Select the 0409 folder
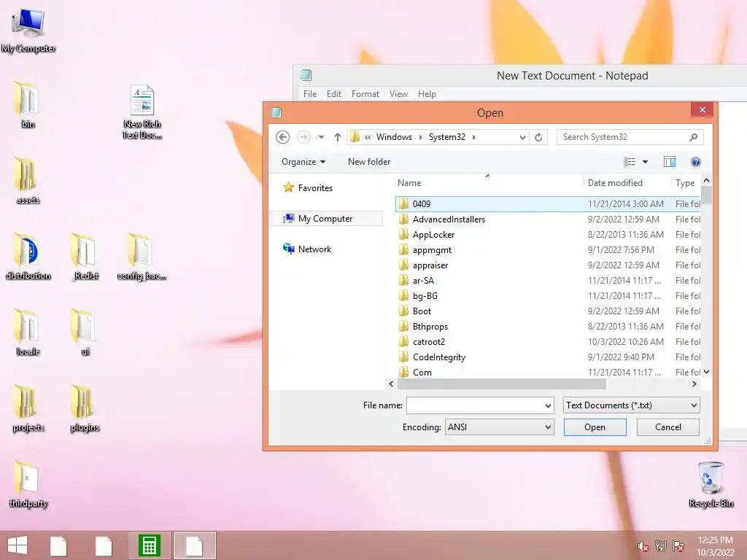The height and width of the screenshot is (560, 747). [548, 204]
